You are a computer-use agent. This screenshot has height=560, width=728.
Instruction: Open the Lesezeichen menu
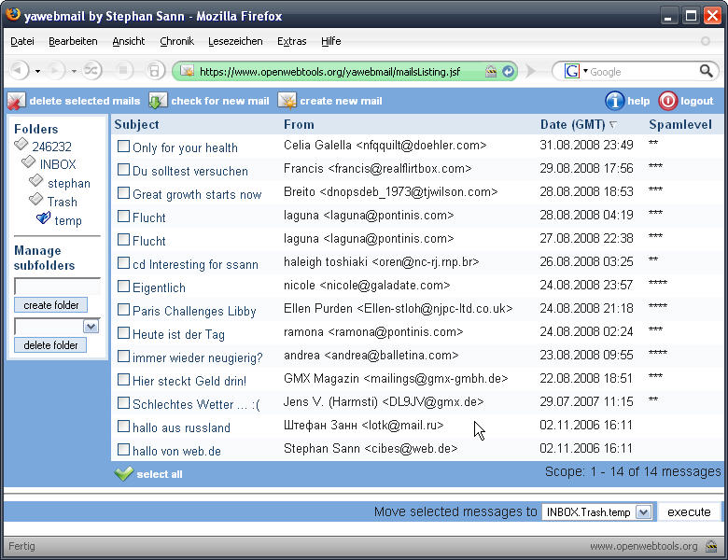click(235, 41)
